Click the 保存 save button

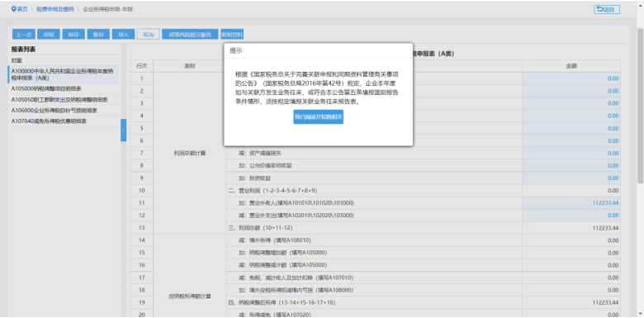[73, 35]
